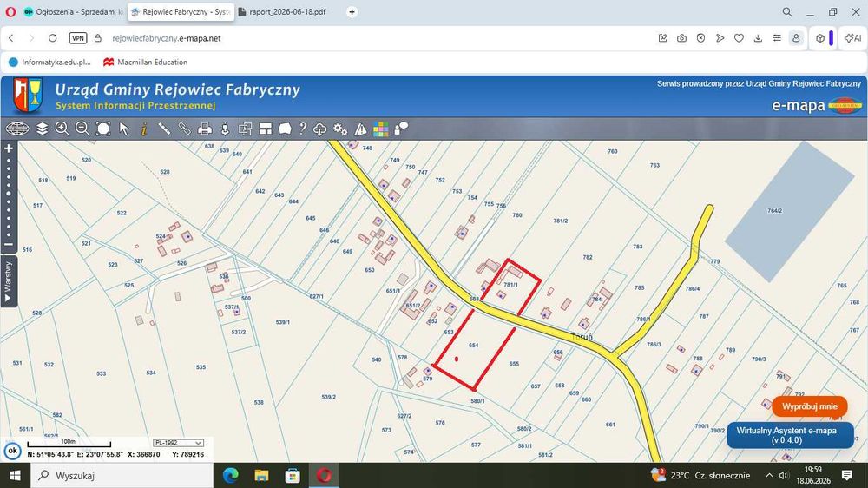Open the base map globe tool
The height and width of the screenshot is (488, 868).
17,129
